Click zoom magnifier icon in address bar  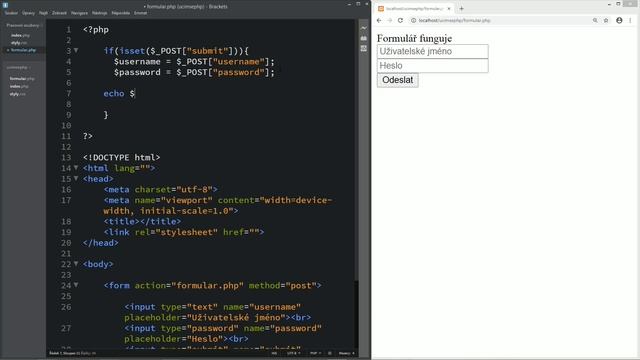click(x=595, y=20)
